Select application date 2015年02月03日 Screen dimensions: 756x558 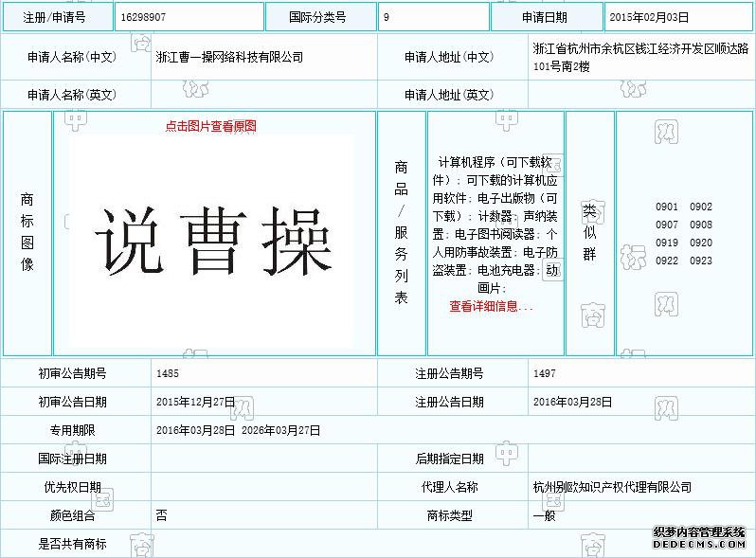coord(649,17)
